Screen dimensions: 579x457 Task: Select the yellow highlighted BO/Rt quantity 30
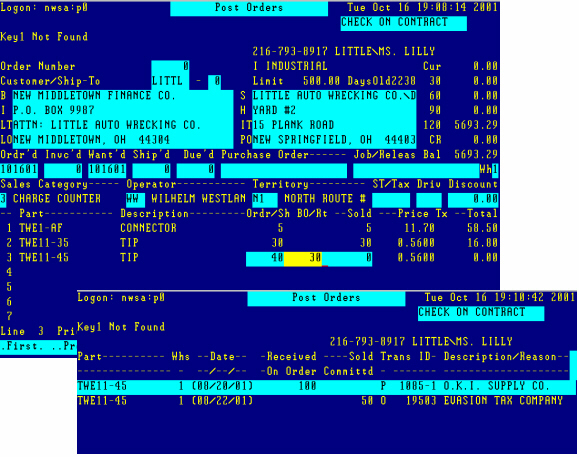tap(303, 258)
